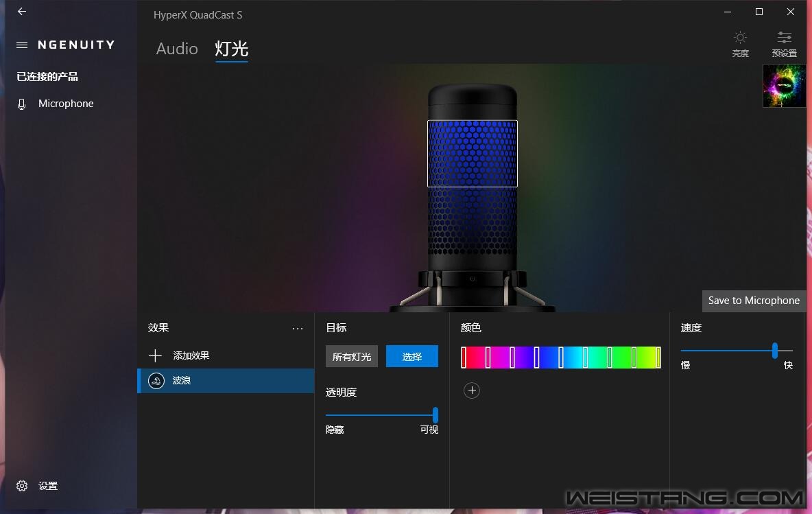Click the plus icon beside 添加效果
The image size is (812, 514).
pyautogui.click(x=155, y=355)
